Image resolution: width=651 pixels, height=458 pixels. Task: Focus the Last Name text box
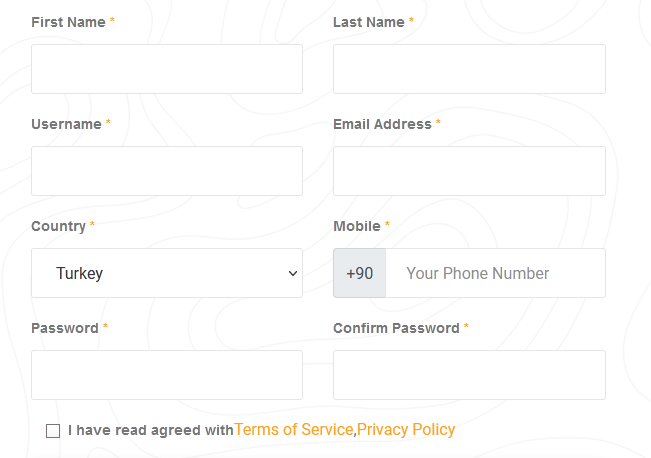[x=469, y=69]
